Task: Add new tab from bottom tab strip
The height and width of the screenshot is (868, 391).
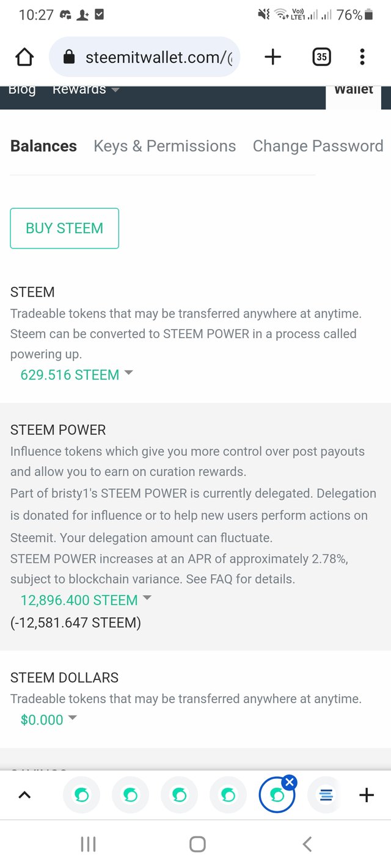Action: pos(366,795)
